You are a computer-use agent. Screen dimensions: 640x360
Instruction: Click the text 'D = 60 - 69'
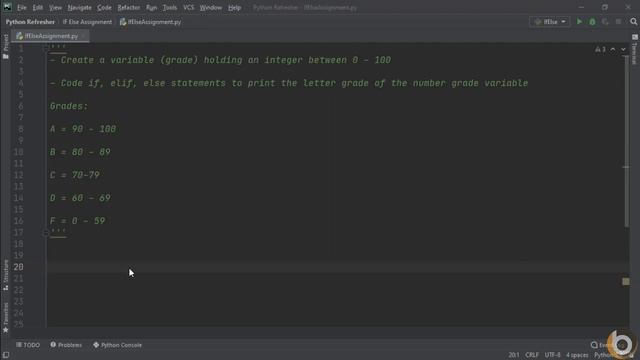[80, 198]
